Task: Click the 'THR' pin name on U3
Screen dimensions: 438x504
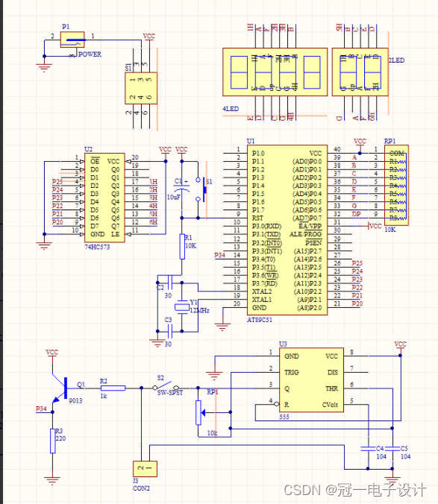Action: 332,388
